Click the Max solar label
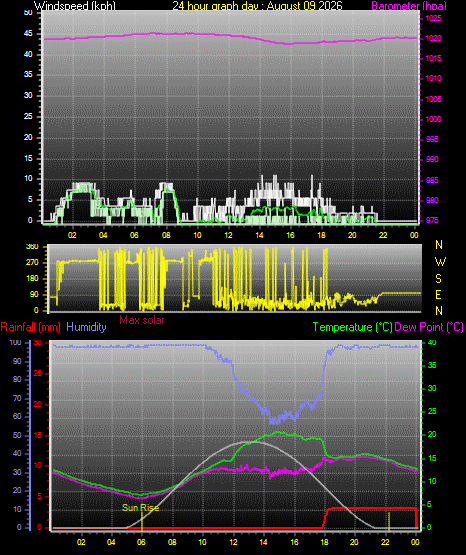 point(142,320)
